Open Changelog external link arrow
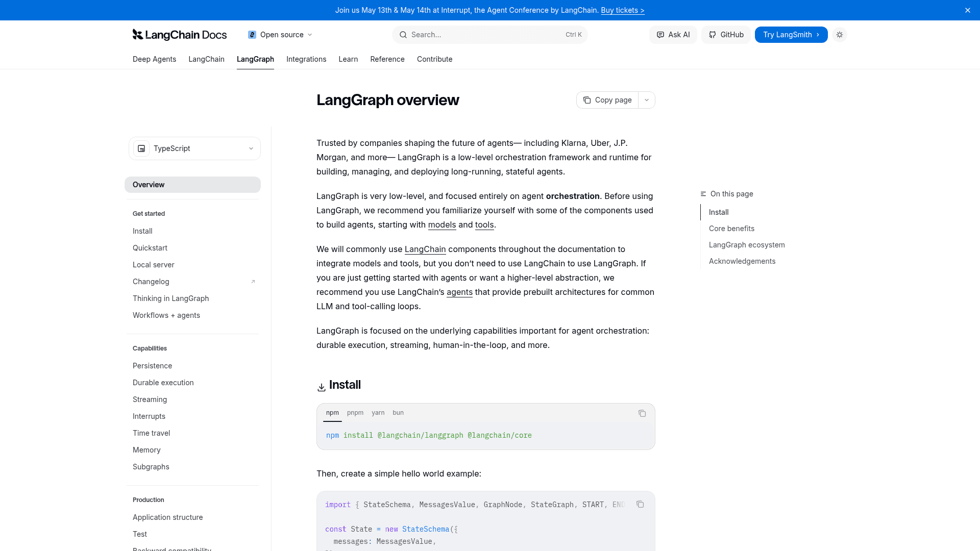Viewport: 980px width, 551px height. click(253, 282)
